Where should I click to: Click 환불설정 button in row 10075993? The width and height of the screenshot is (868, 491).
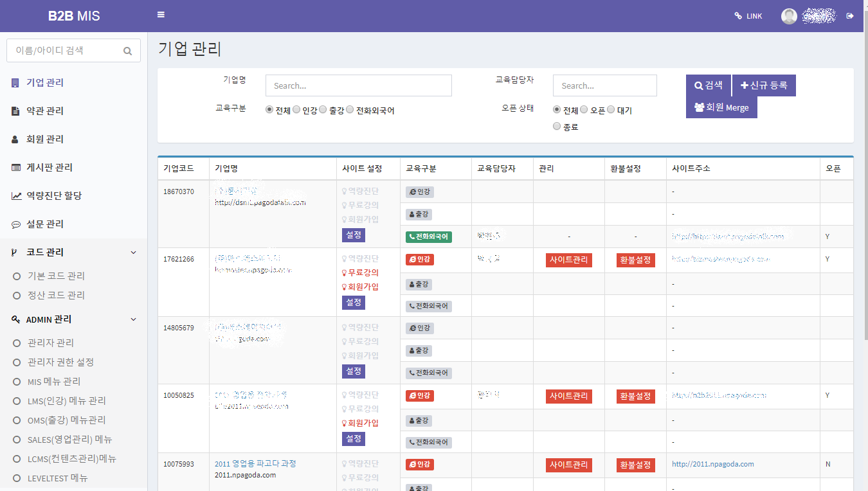pos(635,465)
